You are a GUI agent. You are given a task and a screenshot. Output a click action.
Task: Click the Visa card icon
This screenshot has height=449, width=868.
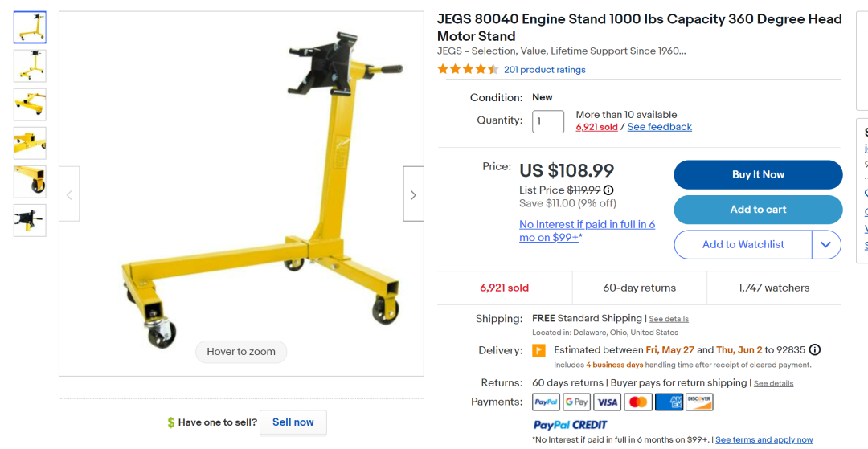point(608,402)
